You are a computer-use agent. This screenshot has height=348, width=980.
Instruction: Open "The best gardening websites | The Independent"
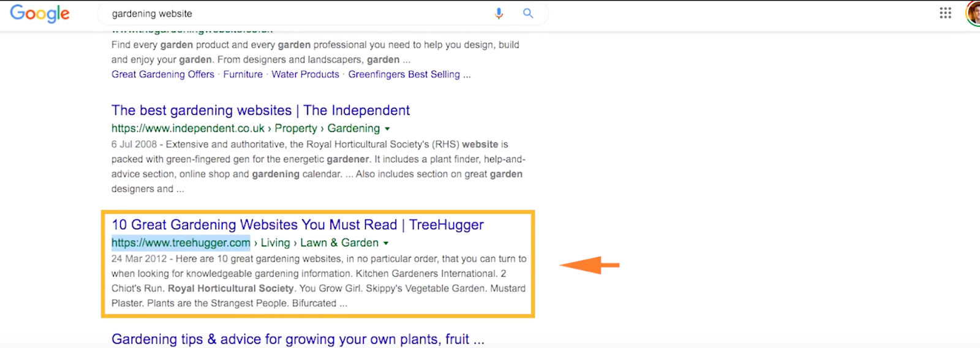(260, 110)
